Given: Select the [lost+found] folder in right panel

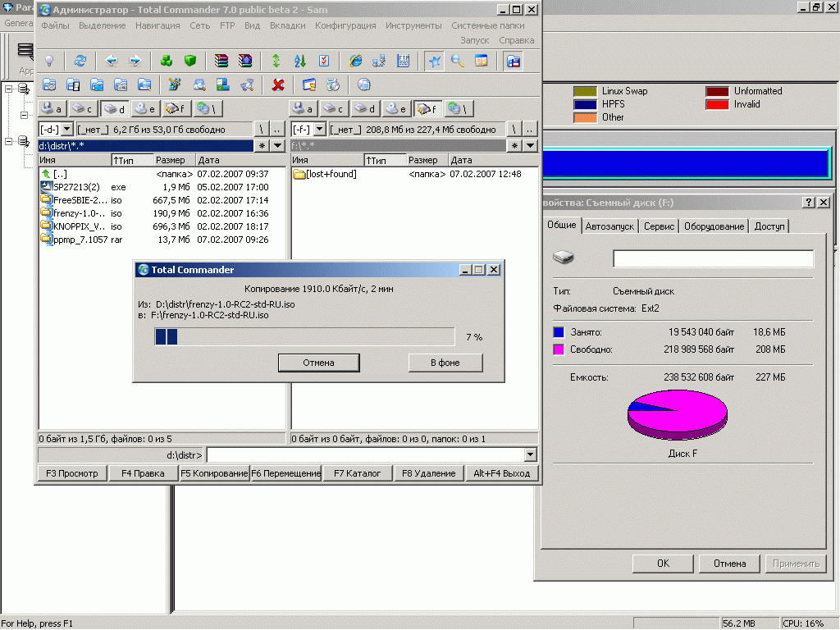Looking at the screenshot, I should [x=325, y=174].
